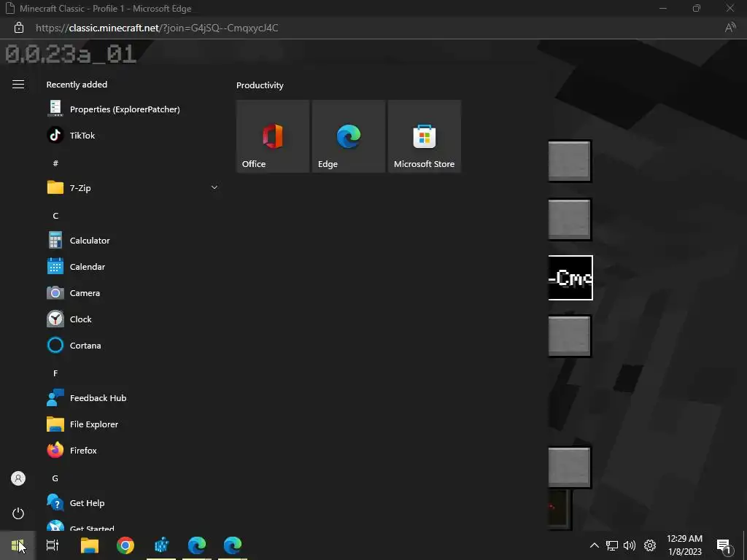Launch Google Chrome from the taskbar
The height and width of the screenshot is (560, 747).
pos(125,545)
